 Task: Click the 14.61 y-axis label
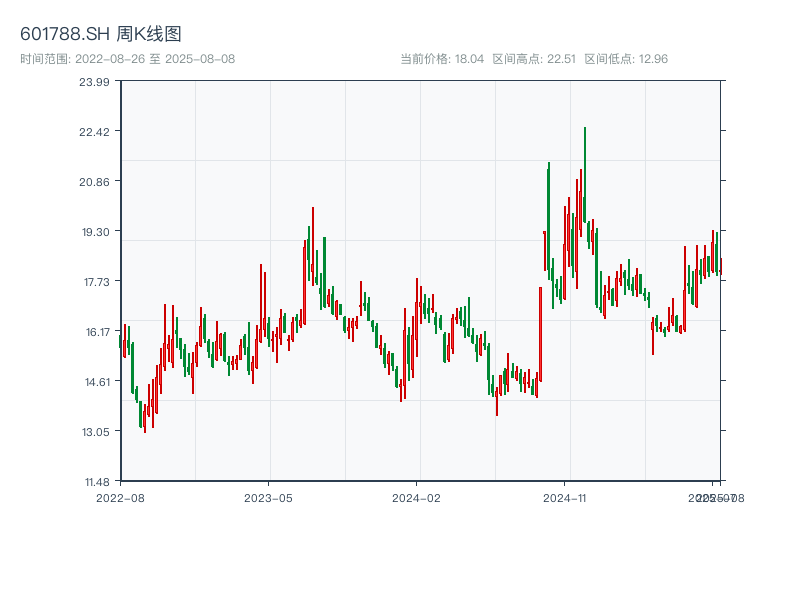tap(97, 382)
